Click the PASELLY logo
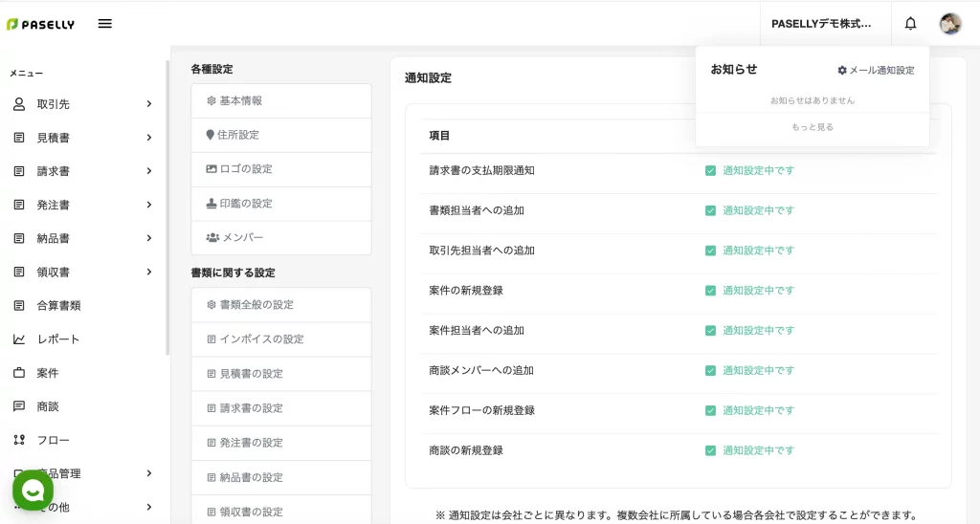Screen dimensions: 980x524 tap(40, 24)
